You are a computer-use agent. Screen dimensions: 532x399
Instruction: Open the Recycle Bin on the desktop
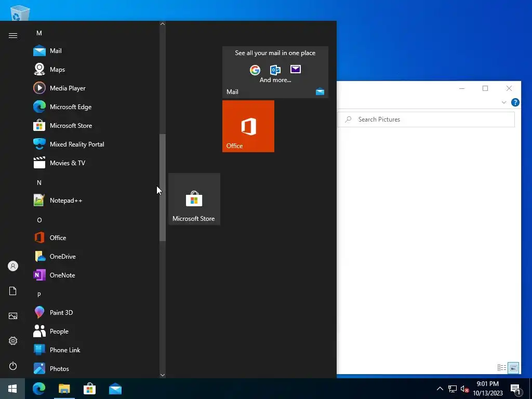(x=20, y=13)
